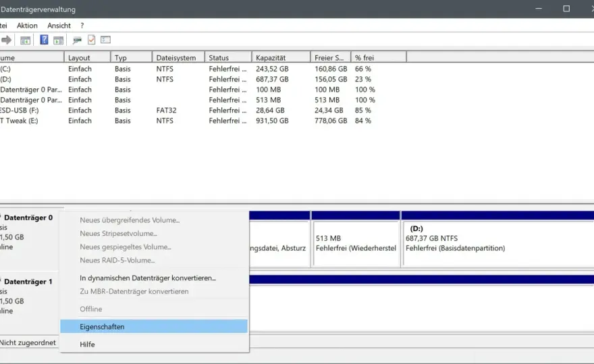Viewport: 594px width, 364px height.
Task: Click the 28,64 GB capacity cell
Action: [270, 110]
